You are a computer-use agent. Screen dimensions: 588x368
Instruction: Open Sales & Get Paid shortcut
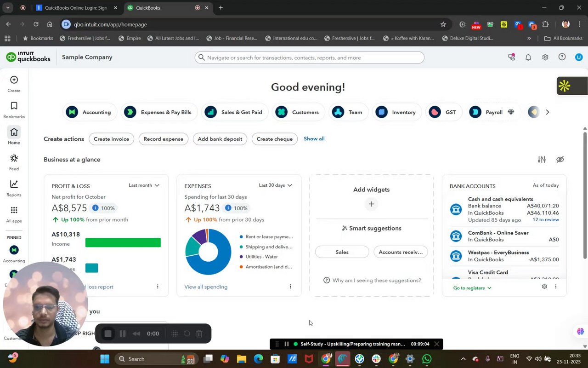click(x=234, y=112)
